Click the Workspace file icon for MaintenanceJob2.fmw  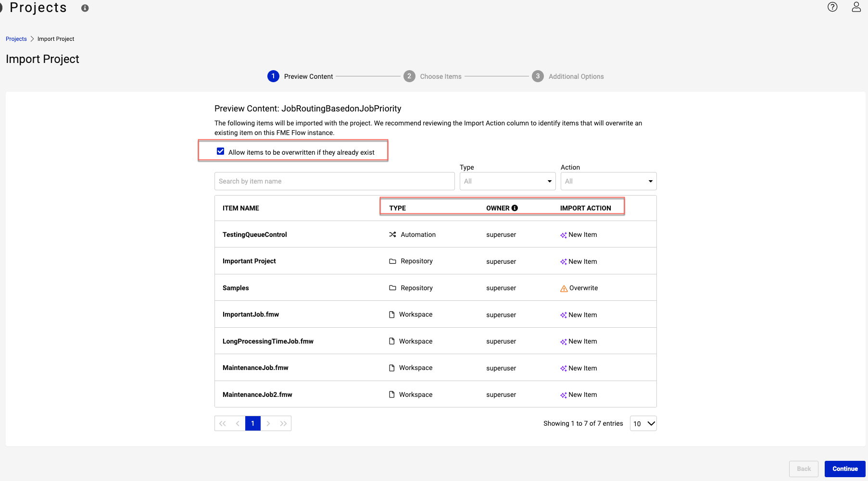392,395
